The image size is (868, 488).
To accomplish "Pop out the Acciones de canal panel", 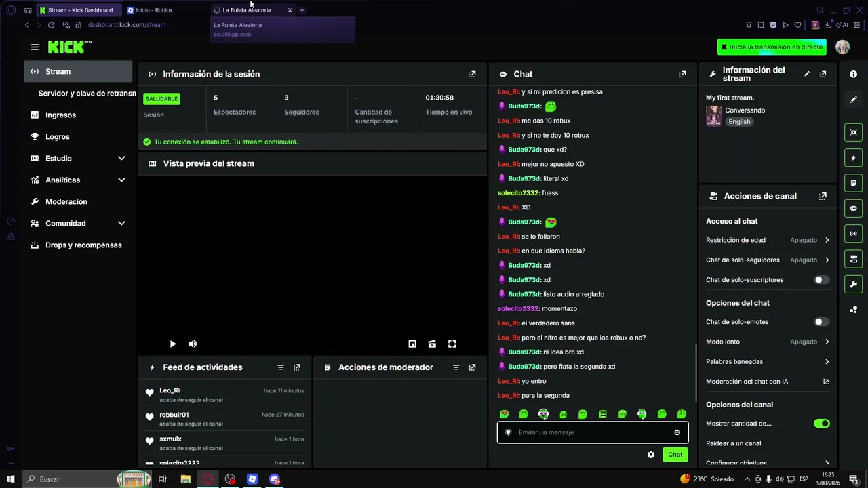I will [823, 196].
